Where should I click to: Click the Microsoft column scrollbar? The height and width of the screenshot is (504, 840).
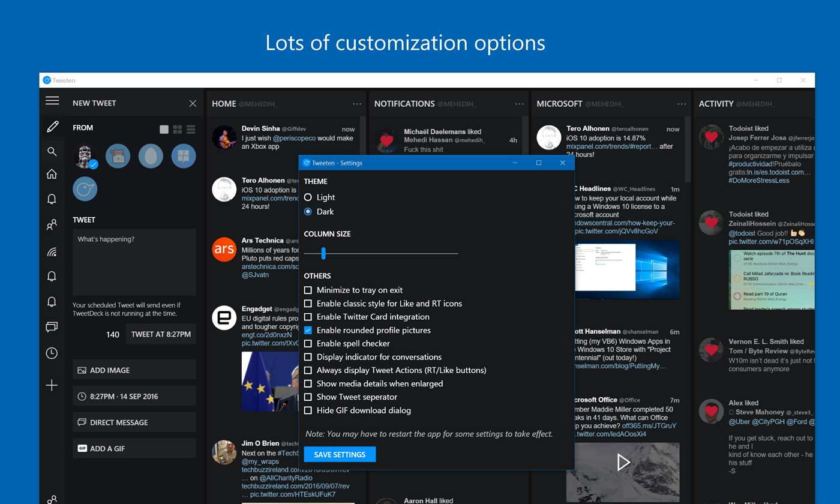click(x=687, y=150)
